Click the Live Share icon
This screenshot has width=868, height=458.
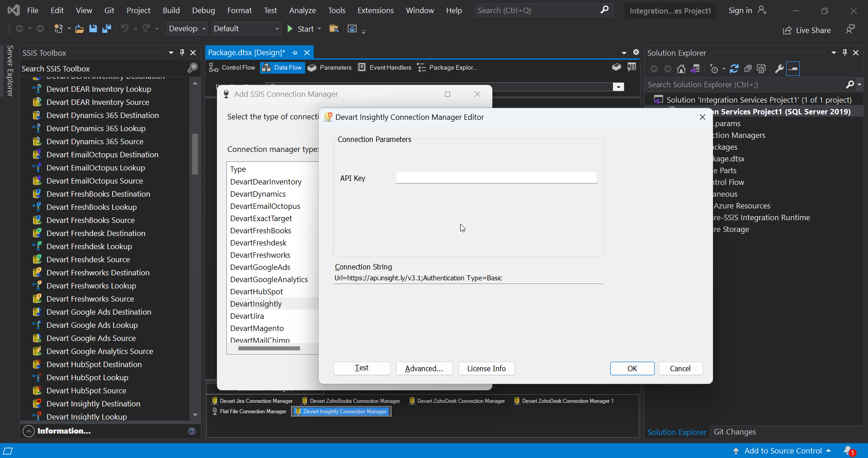pos(787,30)
